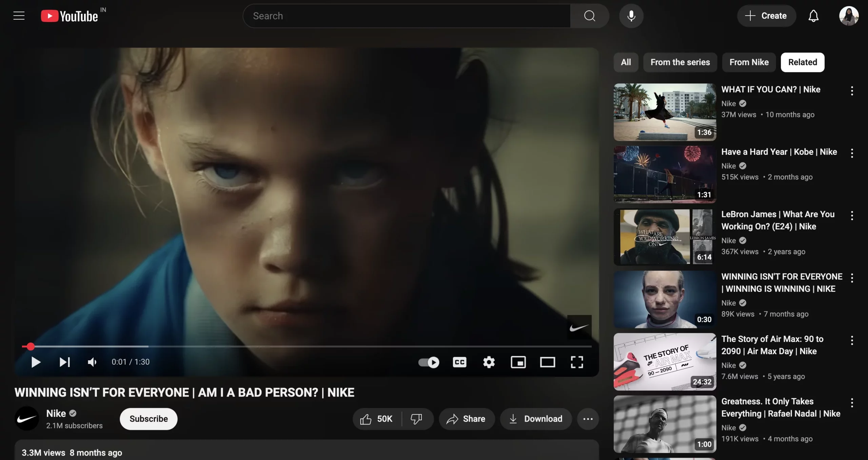Focus the Search input field

click(407, 16)
